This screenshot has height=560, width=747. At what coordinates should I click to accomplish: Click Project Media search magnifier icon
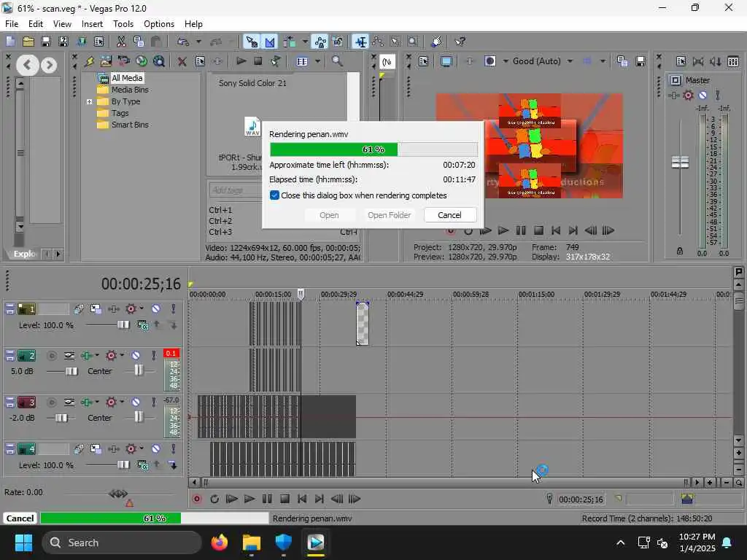[337, 61]
